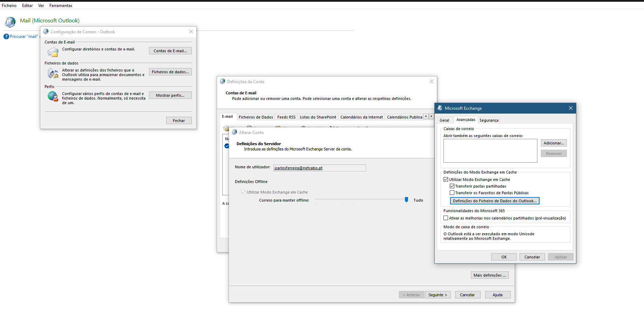Image resolution: width=644 pixels, height=318 pixels.
Task: Select the E-mail tab in Definições da Conta
Action: click(227, 116)
